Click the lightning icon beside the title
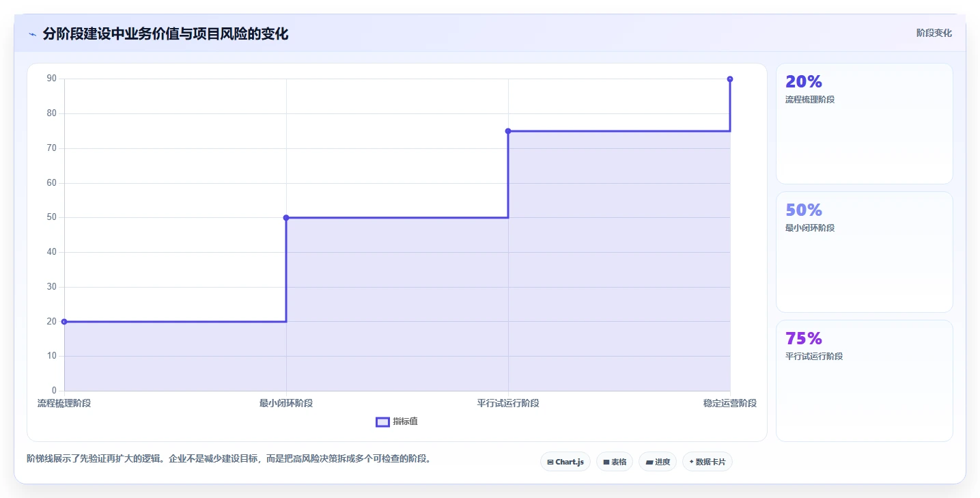 click(x=33, y=34)
